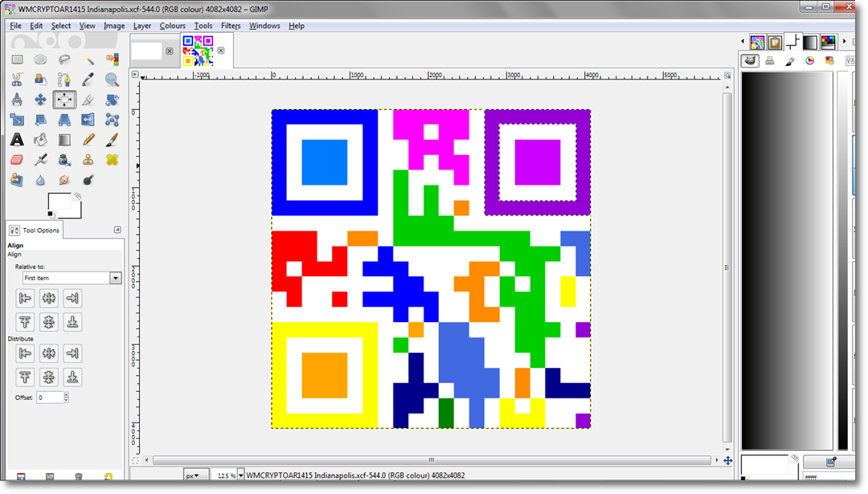Select the Blend gradient tool
The image size is (868, 494).
click(64, 140)
